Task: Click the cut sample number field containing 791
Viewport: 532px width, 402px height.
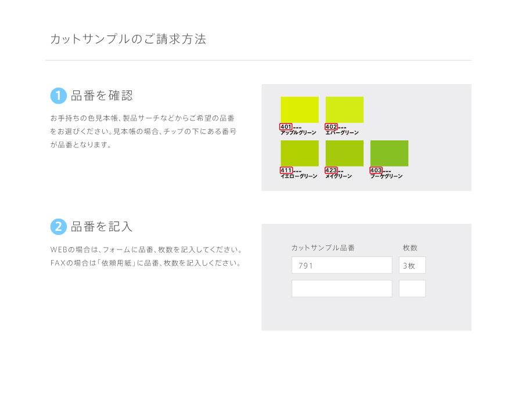Action: tap(342, 265)
